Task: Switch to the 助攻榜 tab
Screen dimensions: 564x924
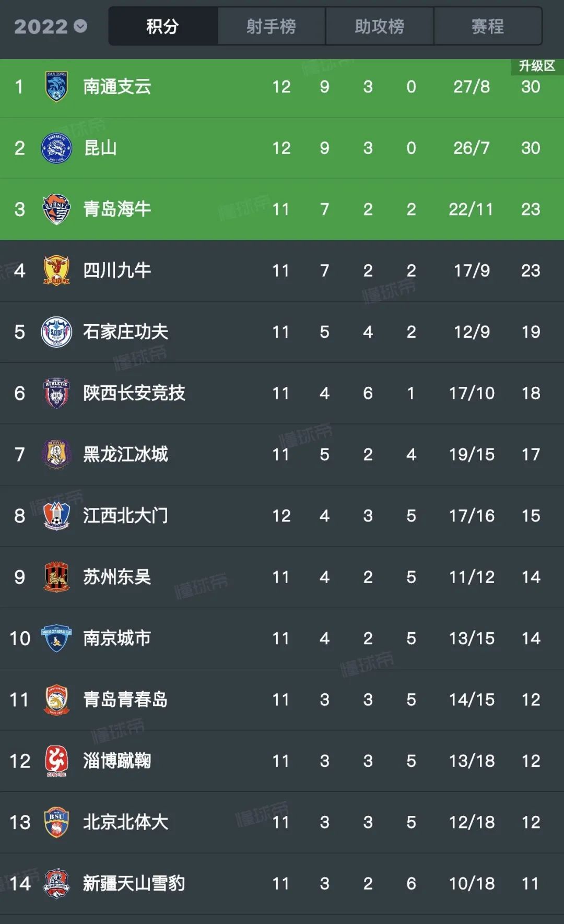Action: tap(380, 26)
